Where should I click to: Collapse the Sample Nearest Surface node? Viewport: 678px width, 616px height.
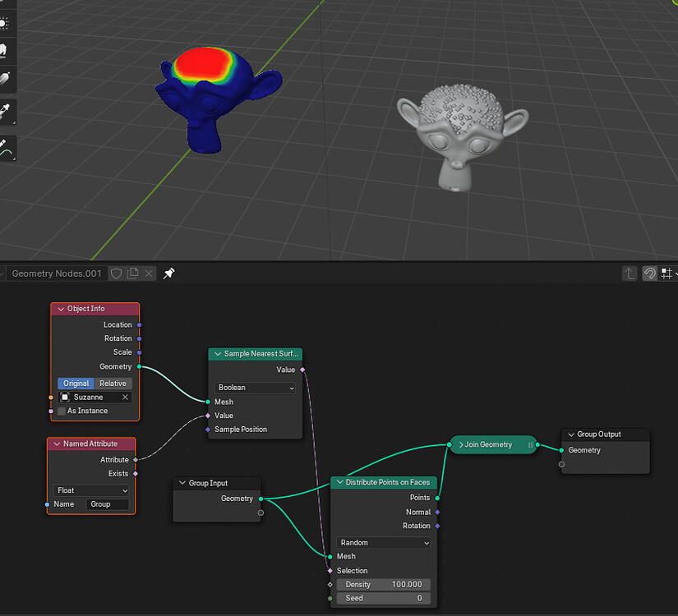point(218,354)
